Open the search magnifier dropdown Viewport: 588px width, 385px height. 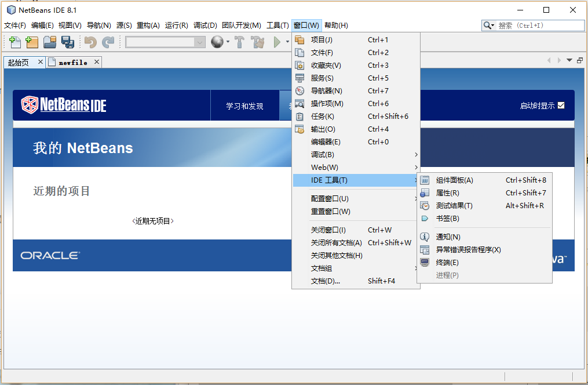click(x=488, y=25)
